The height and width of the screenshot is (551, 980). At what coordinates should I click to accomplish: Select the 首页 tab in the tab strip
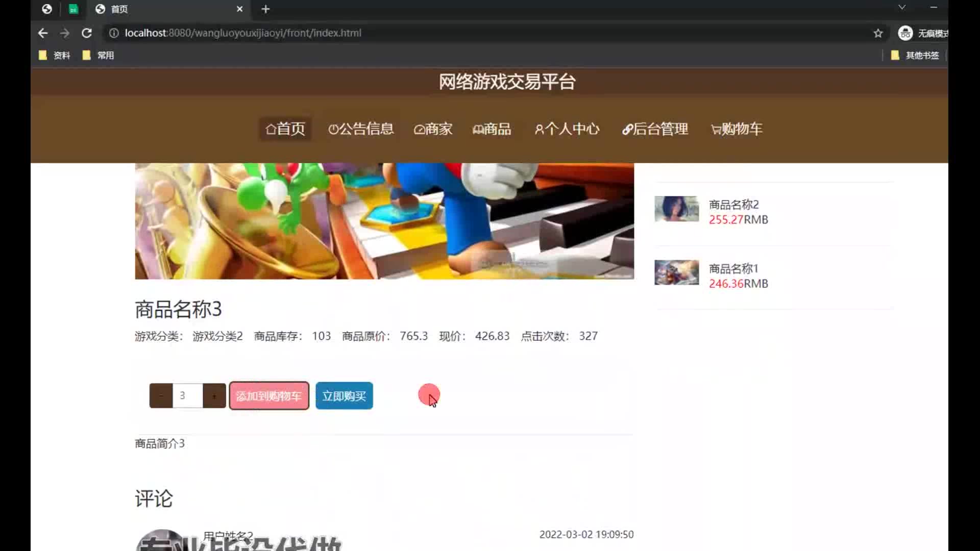point(168,9)
